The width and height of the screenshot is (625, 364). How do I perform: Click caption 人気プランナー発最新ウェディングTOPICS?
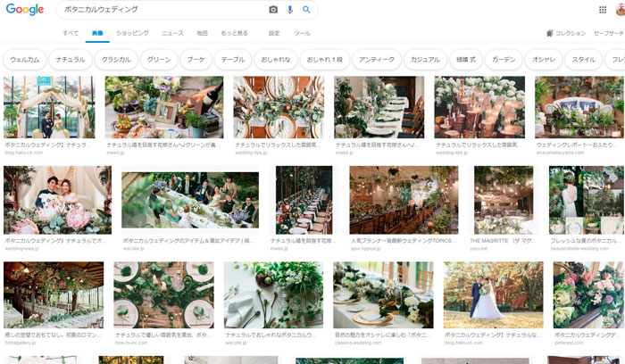coord(402,241)
